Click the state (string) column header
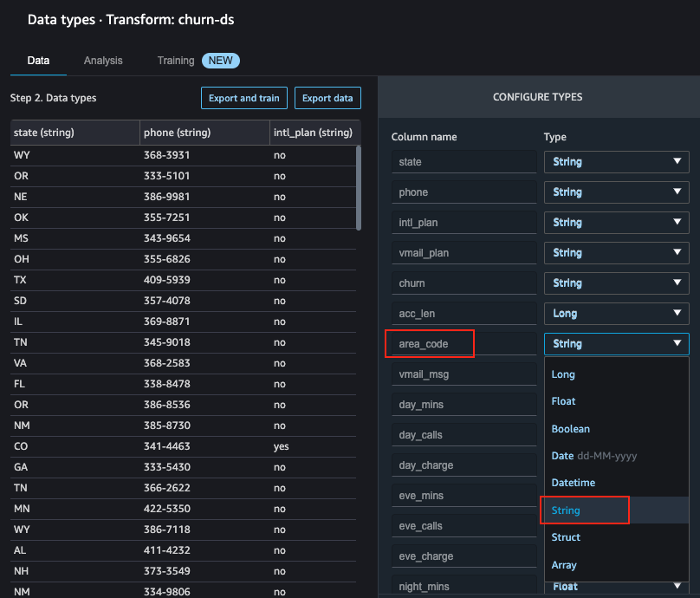700x598 pixels. click(75, 133)
